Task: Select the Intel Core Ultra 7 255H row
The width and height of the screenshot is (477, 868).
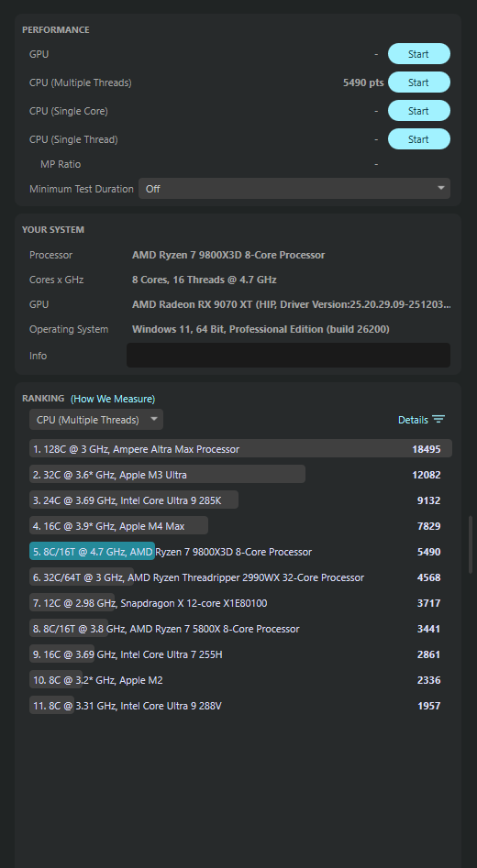Action: (x=240, y=654)
